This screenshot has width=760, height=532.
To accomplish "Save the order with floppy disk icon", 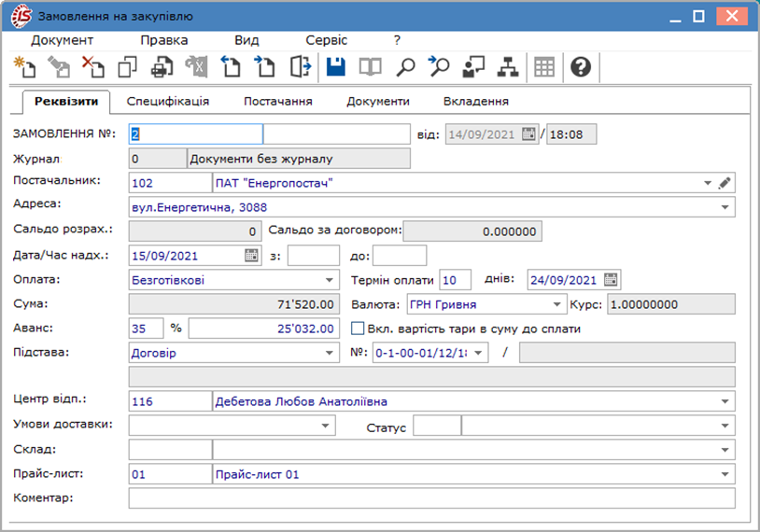I will pyautogui.click(x=336, y=67).
